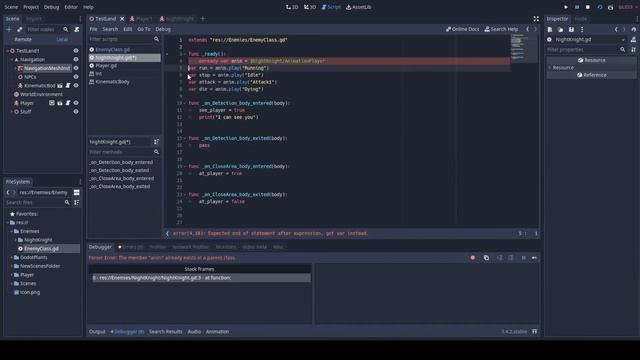Click Search Help button
Viewport: 640px width, 360px height.
[x=501, y=29]
